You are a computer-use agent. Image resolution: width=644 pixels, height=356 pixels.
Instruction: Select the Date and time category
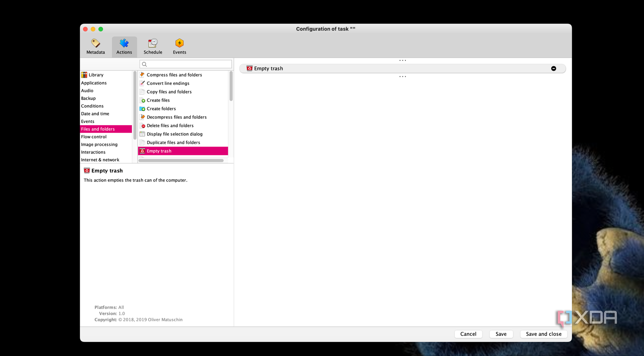pyautogui.click(x=106, y=114)
